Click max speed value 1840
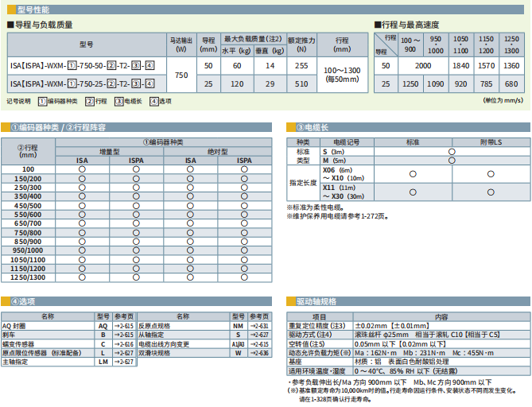 tap(460, 66)
